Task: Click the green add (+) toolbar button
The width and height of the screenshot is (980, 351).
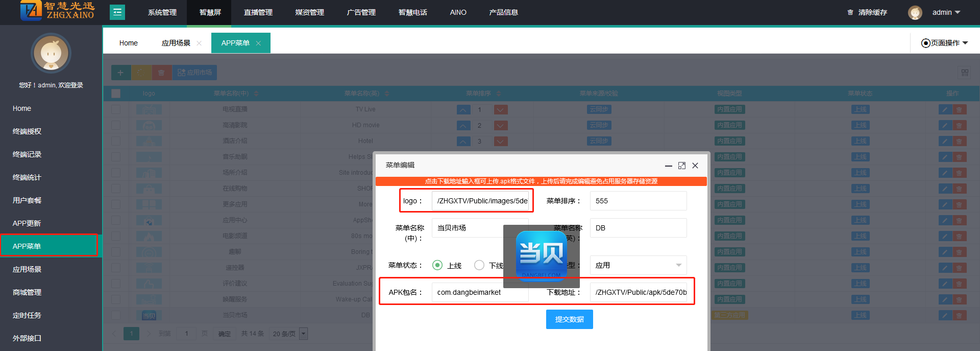Action: pos(120,73)
